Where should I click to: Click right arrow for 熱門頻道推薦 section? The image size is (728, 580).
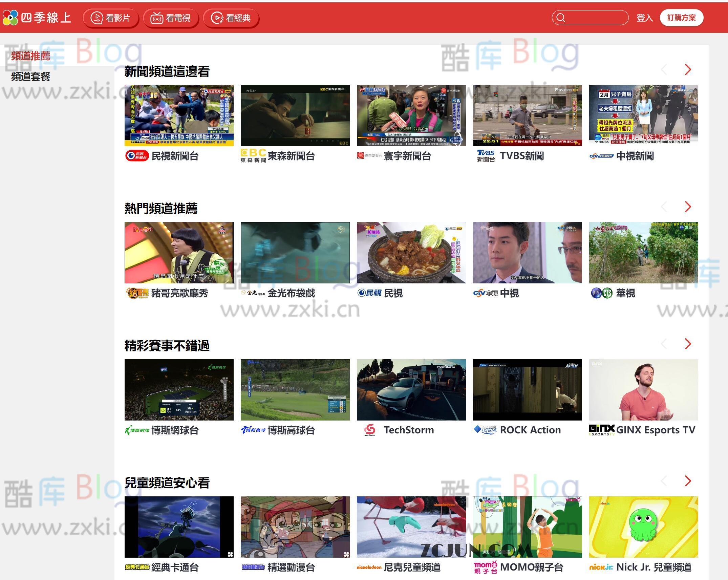687,207
